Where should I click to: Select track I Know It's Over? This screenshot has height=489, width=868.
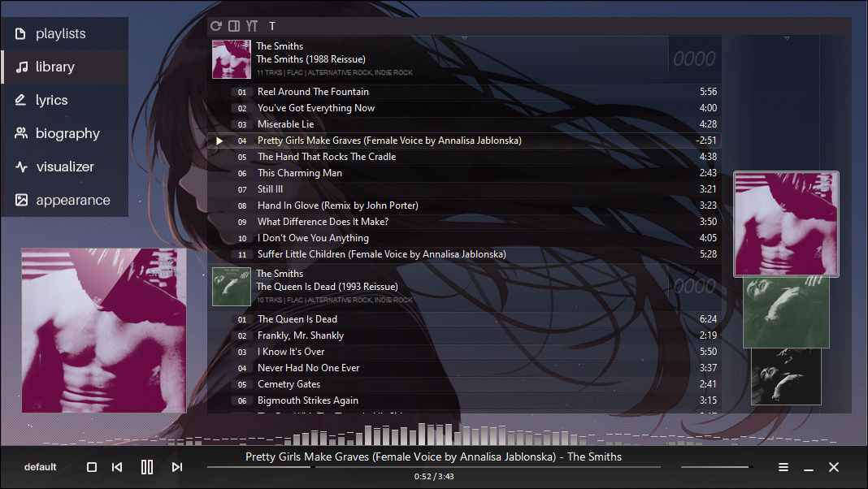tap(464, 352)
